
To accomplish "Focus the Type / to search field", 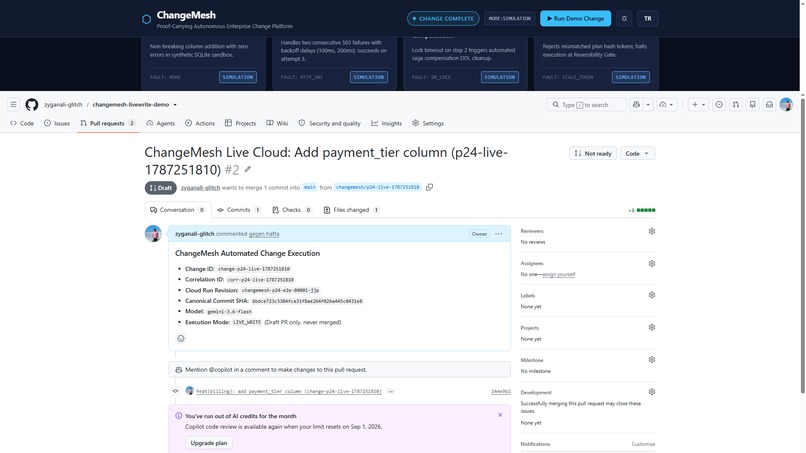I will [587, 104].
